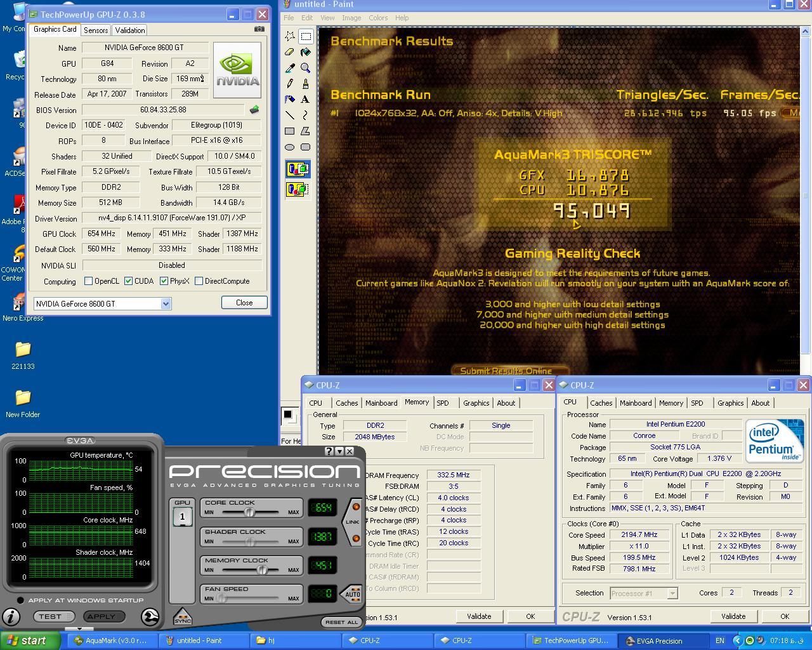Open the 221133 desktop folder
Image resolution: width=812 pixels, height=650 pixels.
[23, 355]
